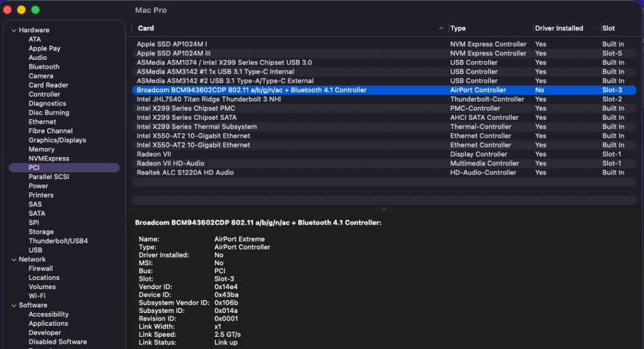The image size is (644, 349).
Task: Click the Card column header
Action: (x=146, y=28)
